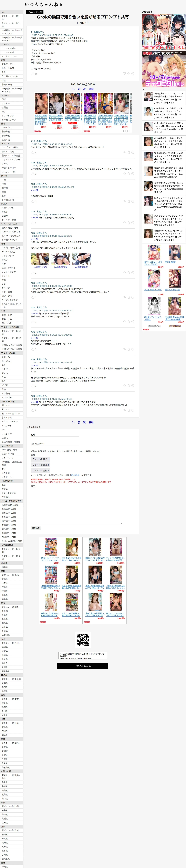Image resolution: width=186 pixels, height=868 pixels.
Task: Report post 419 with the ban icon
Action: coord(133,152)
